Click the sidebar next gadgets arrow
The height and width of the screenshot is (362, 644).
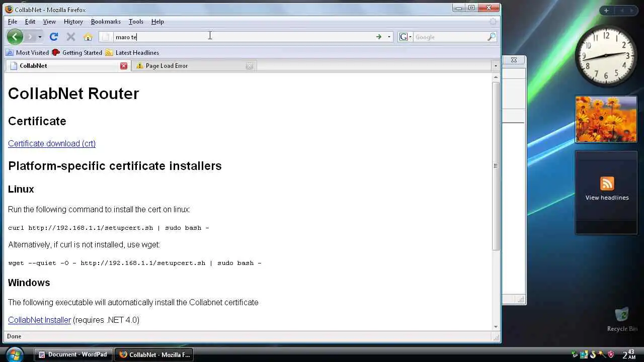[x=631, y=11]
